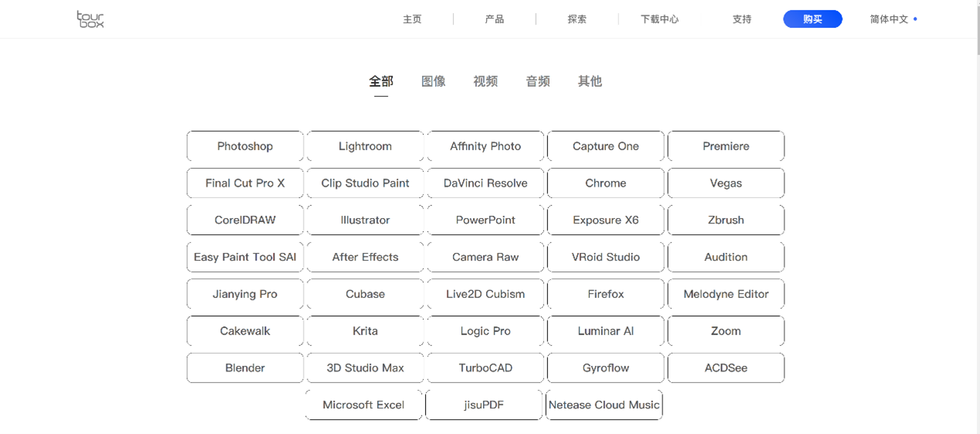This screenshot has height=434, width=980.
Task: Choose the TurboCAD button
Action: pyautogui.click(x=485, y=368)
